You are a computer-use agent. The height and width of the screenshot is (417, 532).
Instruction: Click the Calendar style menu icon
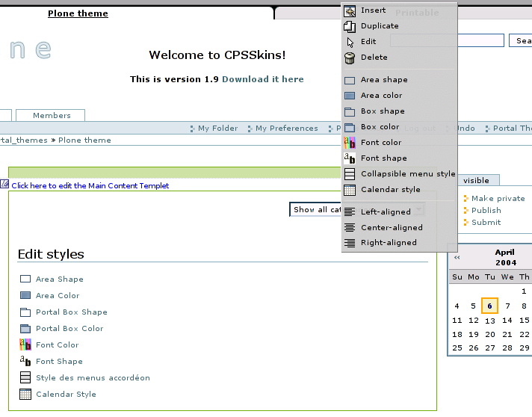point(350,190)
